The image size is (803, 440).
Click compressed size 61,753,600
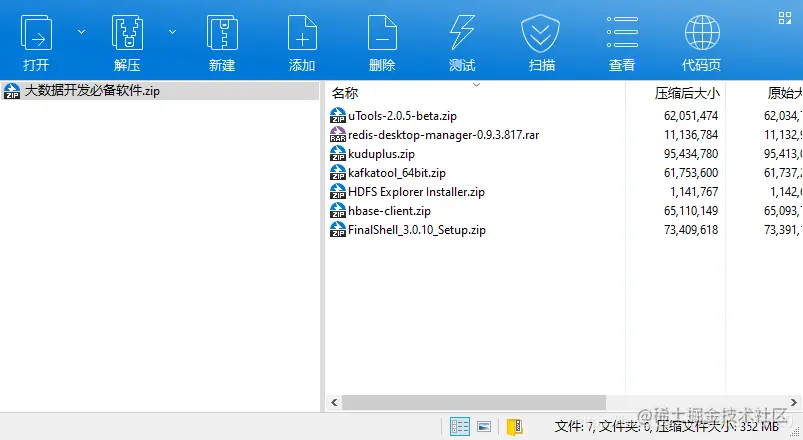[691, 173]
